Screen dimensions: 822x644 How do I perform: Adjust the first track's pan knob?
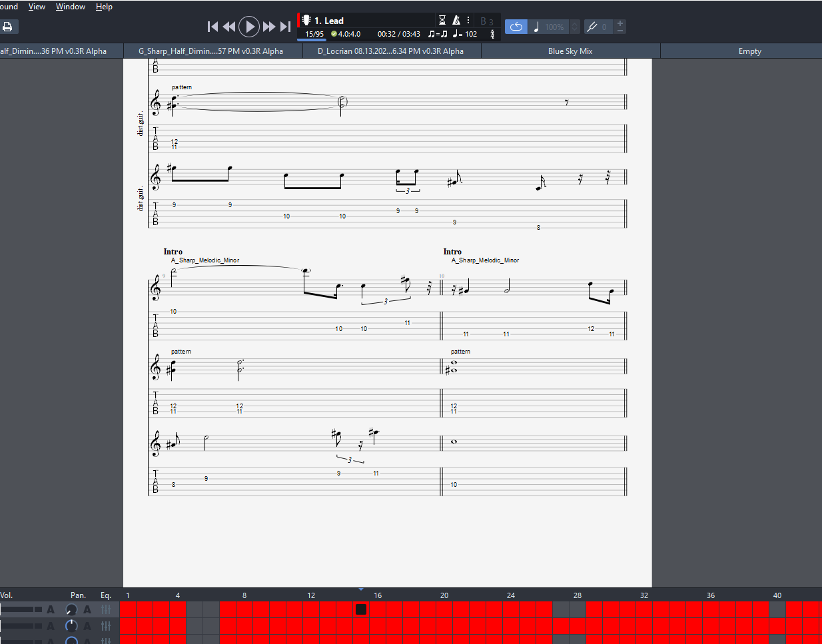tap(71, 609)
